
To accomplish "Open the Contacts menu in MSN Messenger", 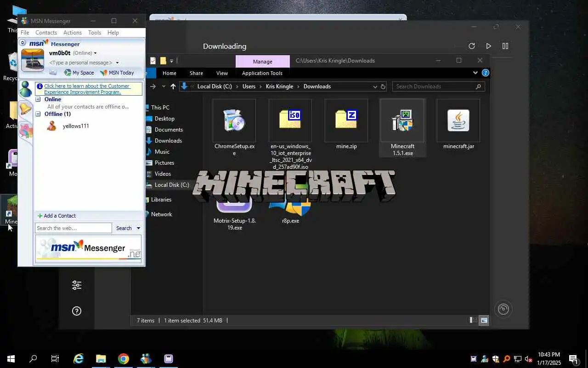I will 46,33.
